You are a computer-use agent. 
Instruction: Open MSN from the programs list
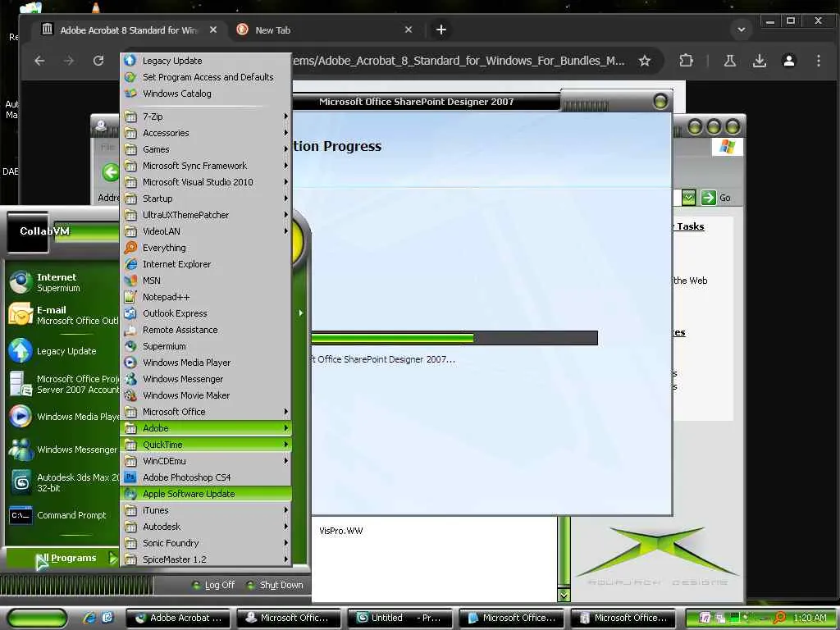[206, 281]
